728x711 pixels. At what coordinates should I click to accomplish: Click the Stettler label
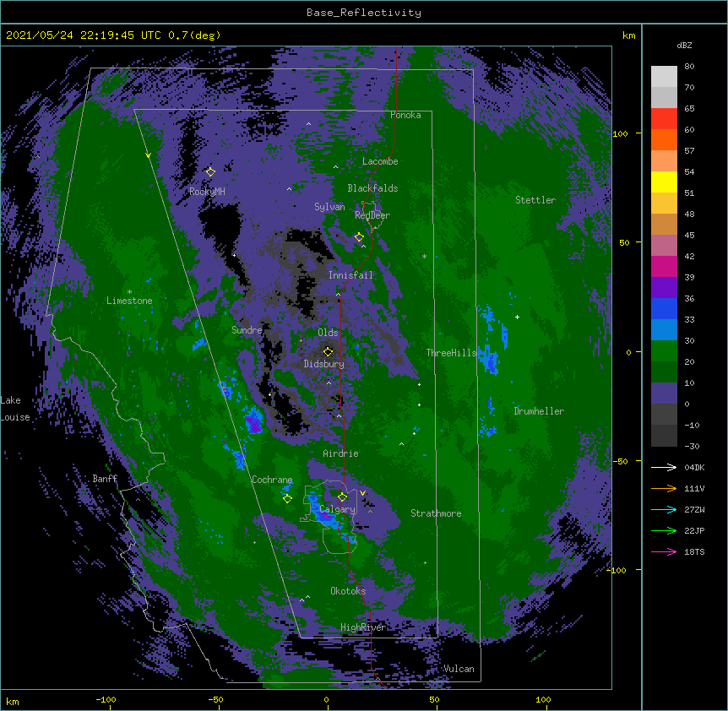tap(535, 200)
